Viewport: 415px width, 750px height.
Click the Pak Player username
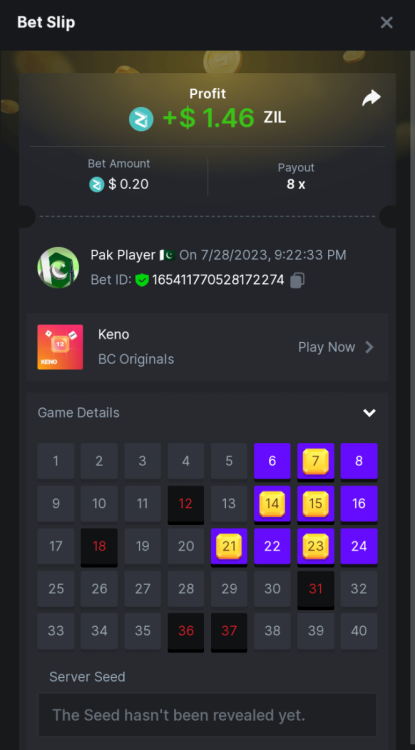click(x=123, y=255)
